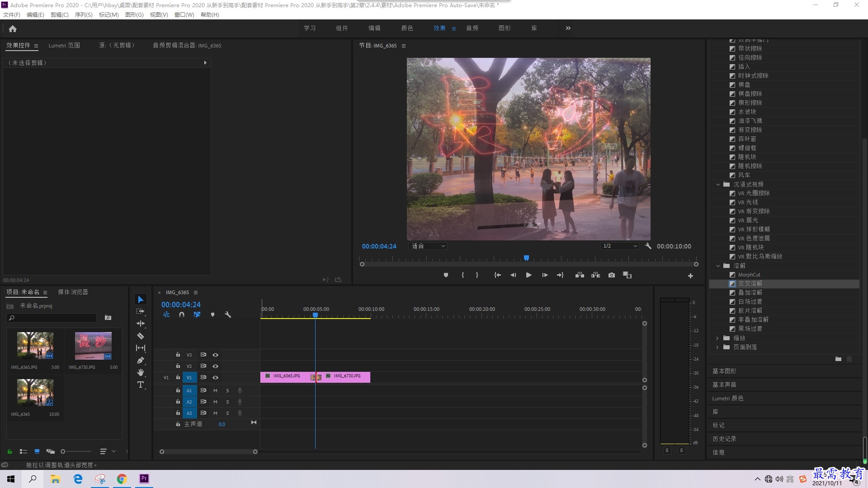Open the Lumetri 颜色 panel

[x=728, y=399]
